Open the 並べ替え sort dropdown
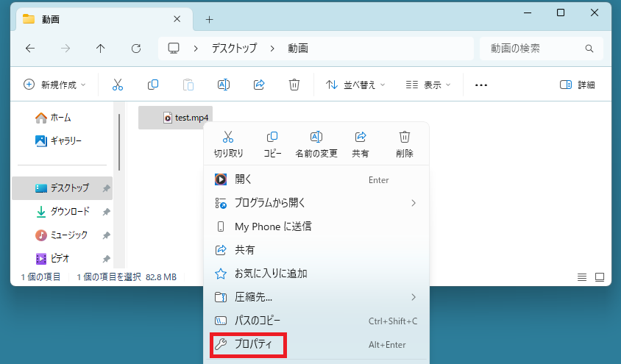Viewport: 621px width, 364px height. [x=355, y=85]
